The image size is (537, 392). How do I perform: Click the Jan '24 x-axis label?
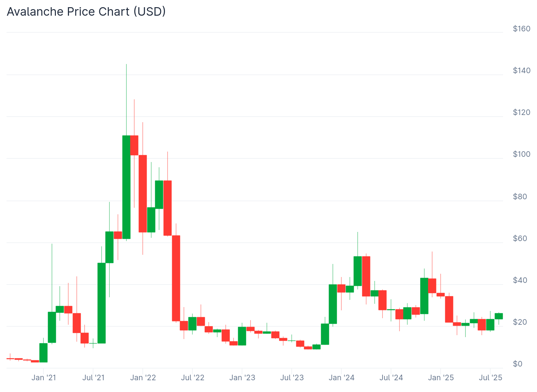tap(342, 378)
